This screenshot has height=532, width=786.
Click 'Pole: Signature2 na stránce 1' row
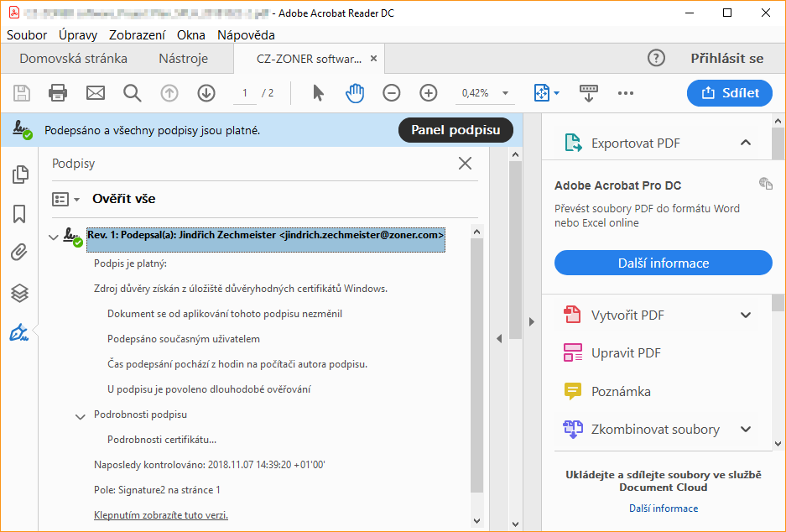157,490
